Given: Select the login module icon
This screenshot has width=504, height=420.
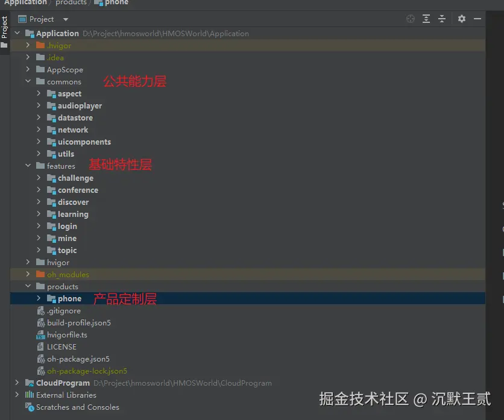Looking at the screenshot, I should click(51, 226).
